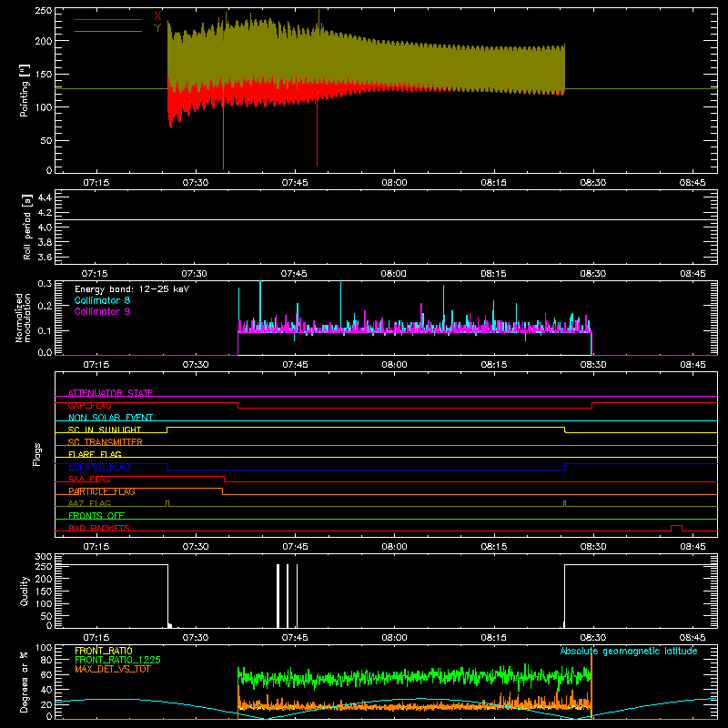Select the MAX_DET_VS_TOT legend entry

point(112,669)
